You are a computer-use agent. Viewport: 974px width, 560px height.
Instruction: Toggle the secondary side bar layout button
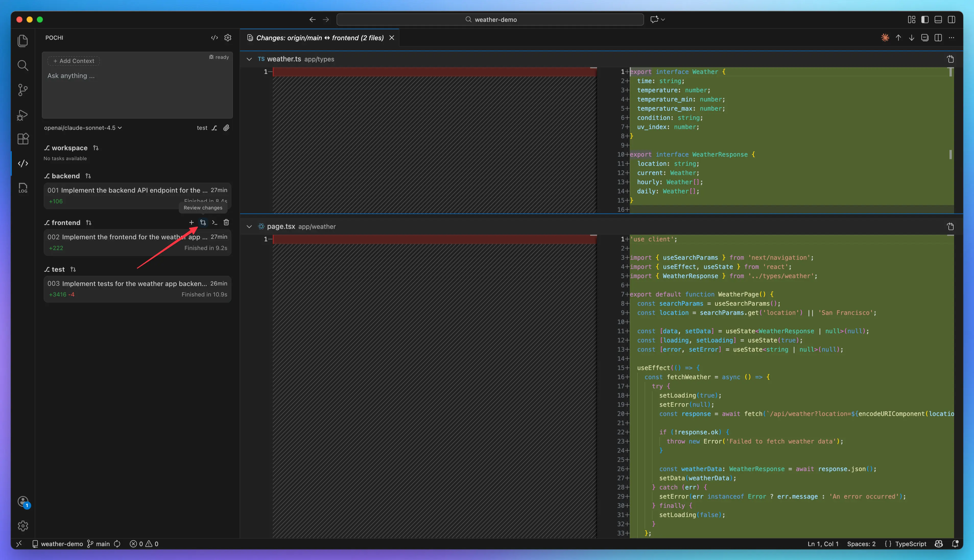(951, 20)
